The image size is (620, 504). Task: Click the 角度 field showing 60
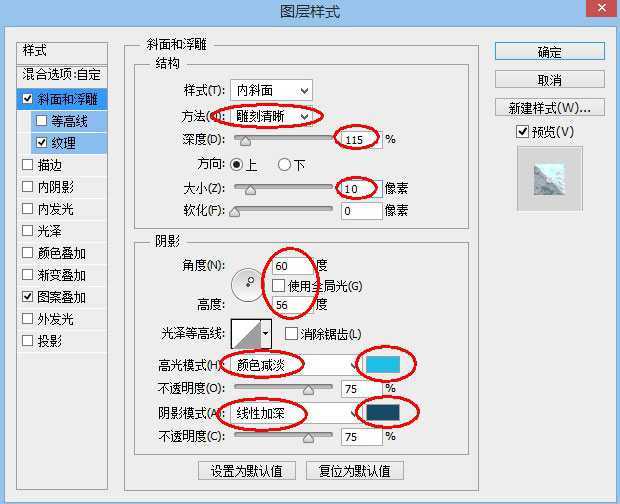point(293,266)
